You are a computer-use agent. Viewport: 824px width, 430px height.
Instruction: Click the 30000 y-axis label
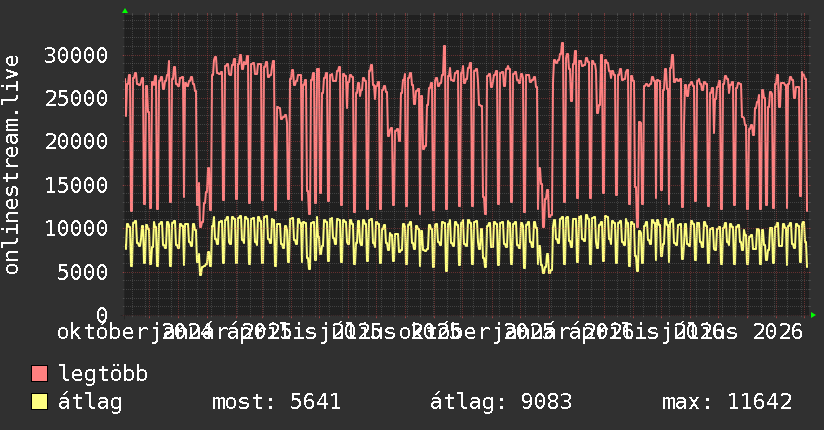coord(76,55)
